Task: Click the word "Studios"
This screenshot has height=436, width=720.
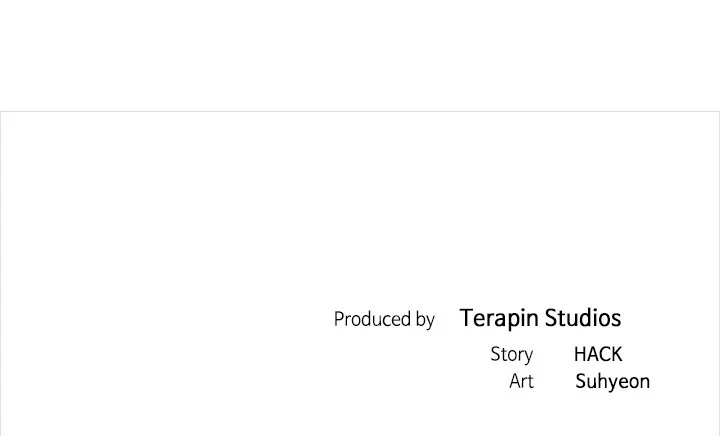Action: [x=583, y=319]
